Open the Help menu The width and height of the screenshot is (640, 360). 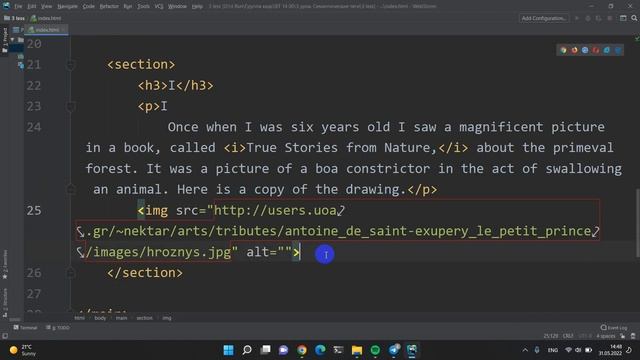197,6
